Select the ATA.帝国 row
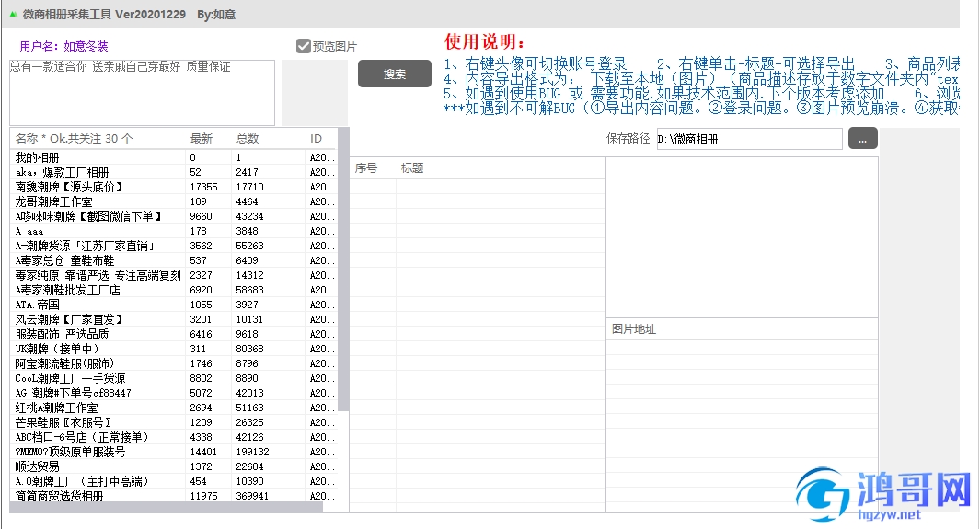Image resolution: width=980 pixels, height=529 pixels. coord(174,305)
